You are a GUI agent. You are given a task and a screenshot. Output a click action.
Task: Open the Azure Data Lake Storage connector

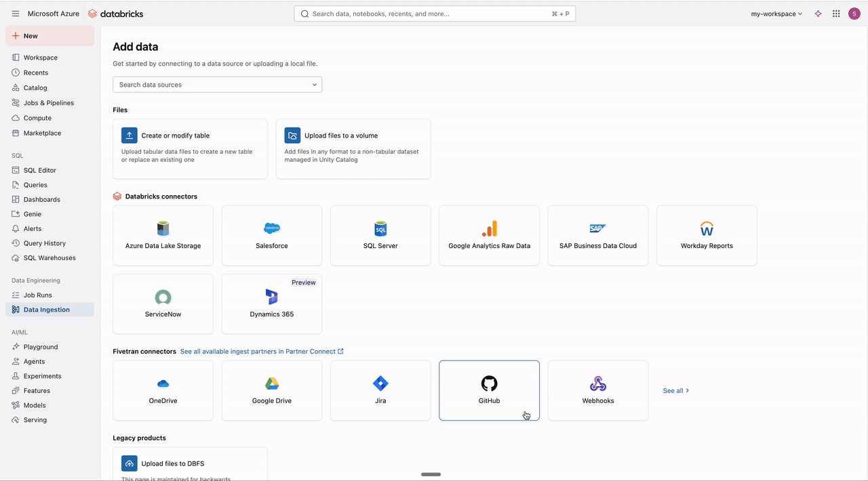(x=163, y=235)
